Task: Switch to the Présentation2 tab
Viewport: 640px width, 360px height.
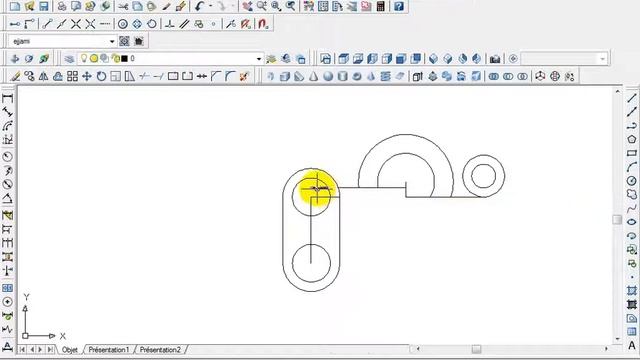Action: (x=160, y=350)
